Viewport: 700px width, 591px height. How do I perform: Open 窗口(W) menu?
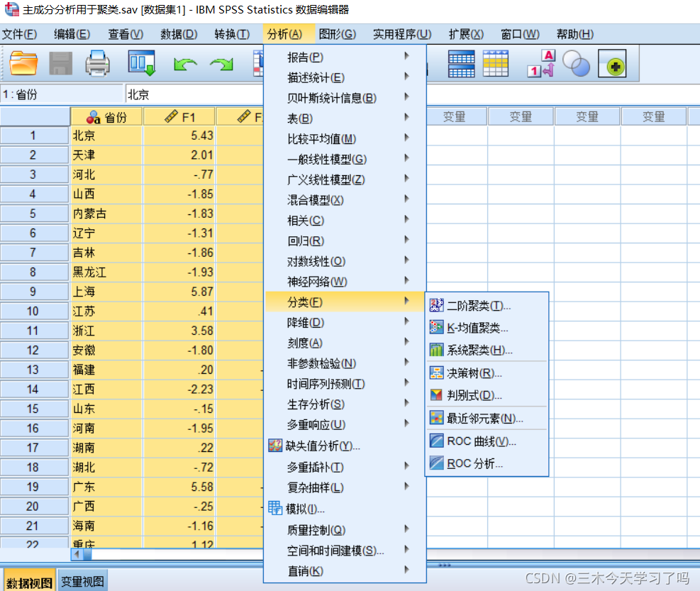(520, 34)
